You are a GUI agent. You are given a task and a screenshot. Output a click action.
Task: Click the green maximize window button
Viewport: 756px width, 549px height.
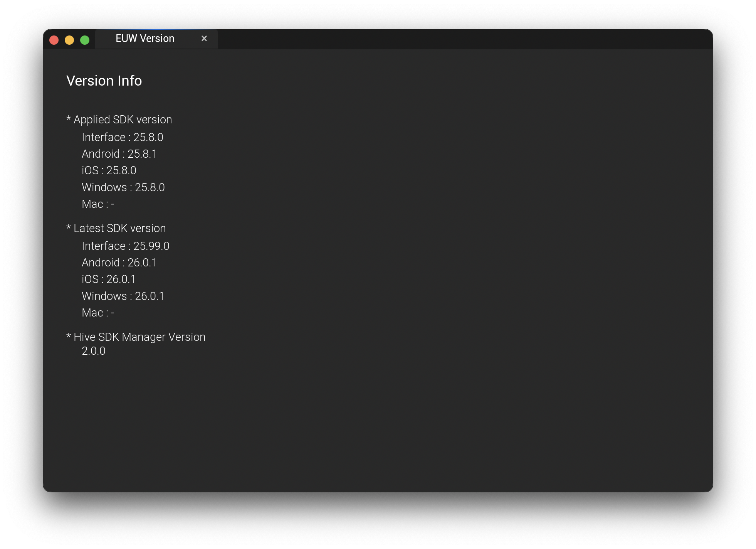click(x=85, y=40)
